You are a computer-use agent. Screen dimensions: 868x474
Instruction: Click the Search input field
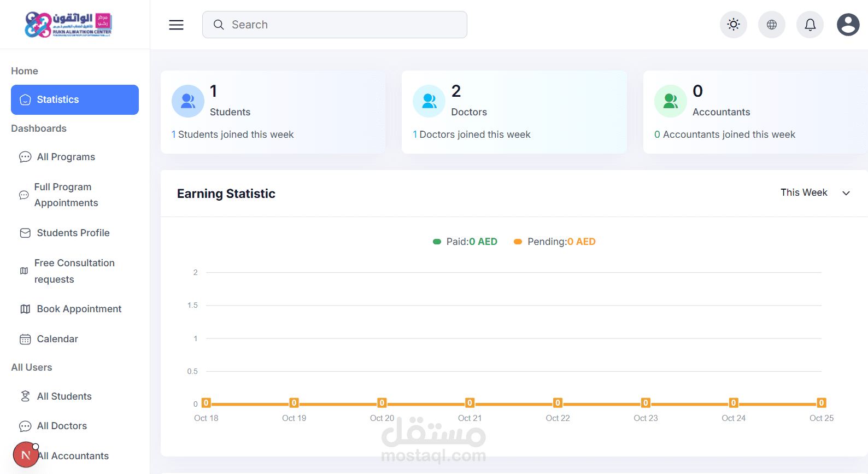(335, 25)
